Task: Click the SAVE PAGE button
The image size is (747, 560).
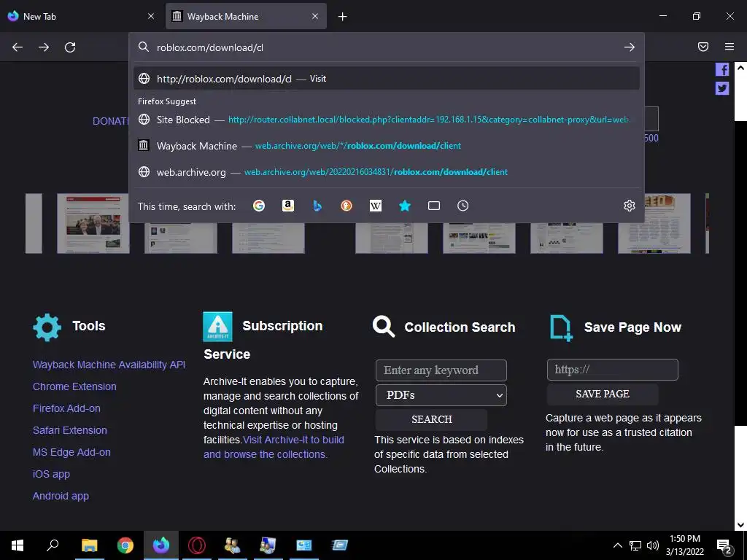Action: point(603,394)
